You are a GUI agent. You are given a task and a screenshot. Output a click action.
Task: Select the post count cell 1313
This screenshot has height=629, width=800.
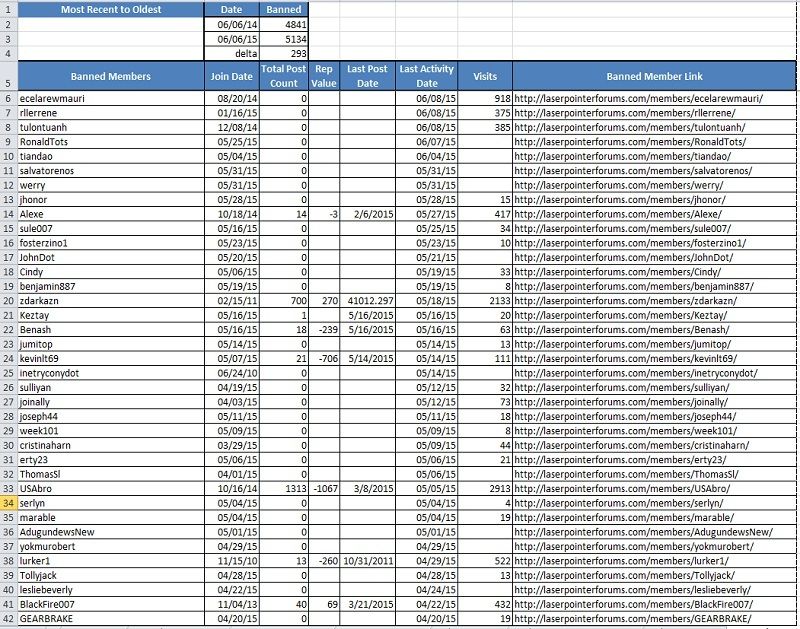(x=284, y=489)
